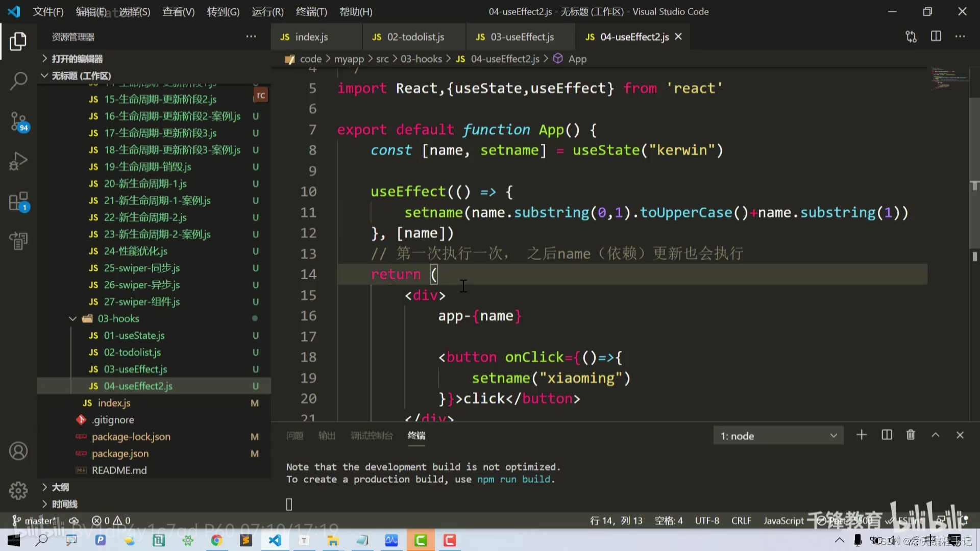Screen dimensions: 980x551
Task: Click the Split Editor icon
Action: 936,37
